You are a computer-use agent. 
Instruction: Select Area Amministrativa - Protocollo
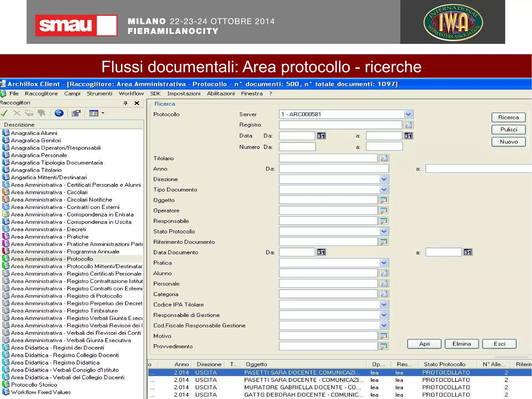tap(52, 259)
